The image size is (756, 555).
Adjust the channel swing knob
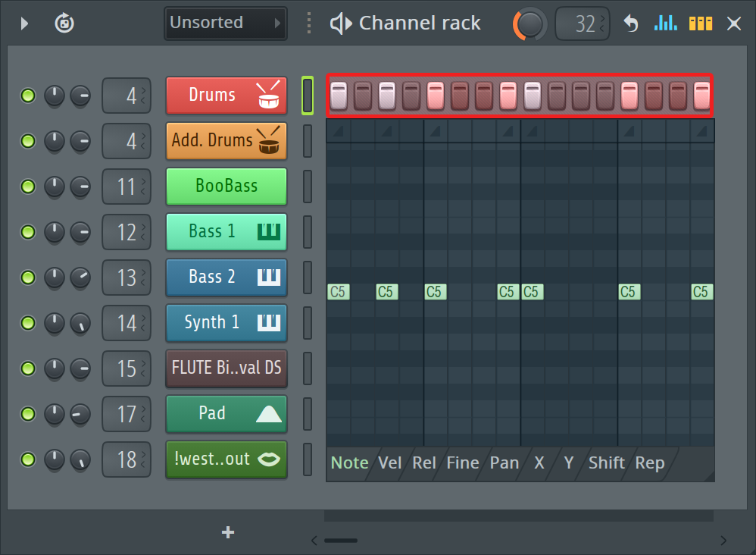530,24
